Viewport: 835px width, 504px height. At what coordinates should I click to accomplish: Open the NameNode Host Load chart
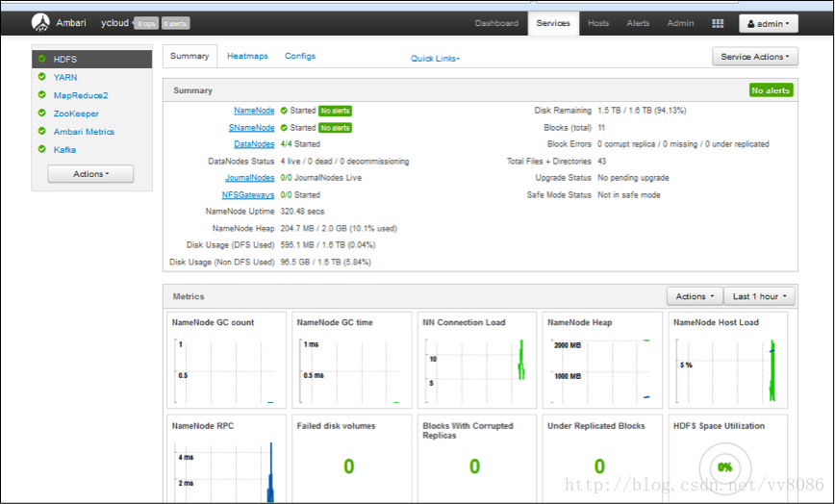(727, 361)
